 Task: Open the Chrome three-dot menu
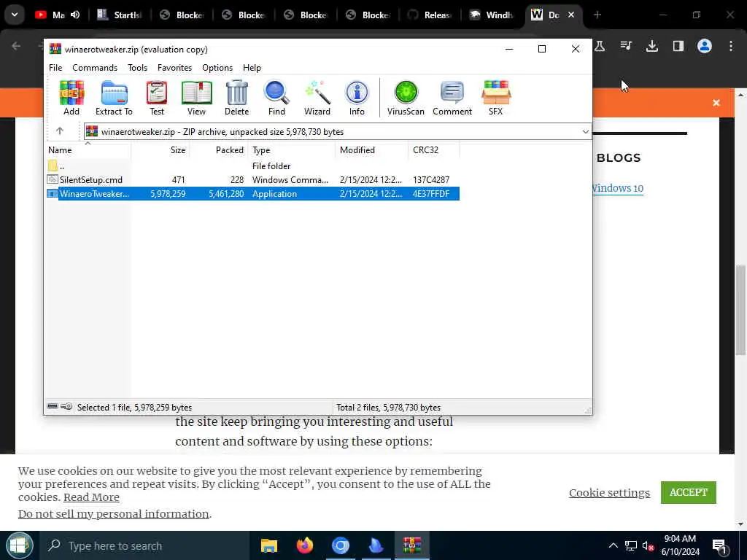coord(731,46)
